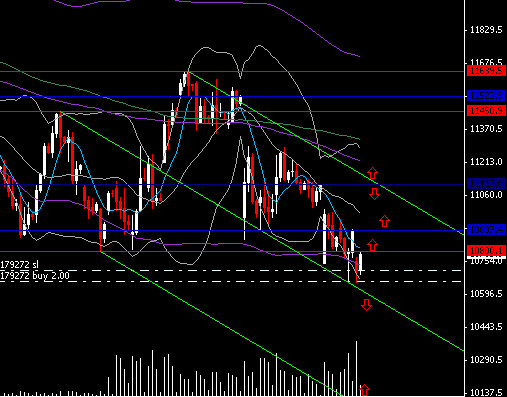Select the red up arrow beside the volume bars
Screen dimensions: 507x397
[364, 390]
